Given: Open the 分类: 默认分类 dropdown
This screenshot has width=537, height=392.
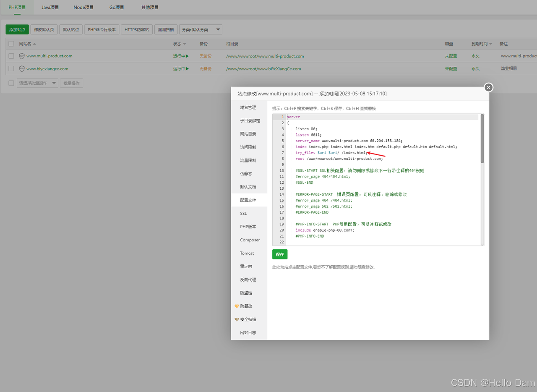Looking at the screenshot, I should 201,29.
